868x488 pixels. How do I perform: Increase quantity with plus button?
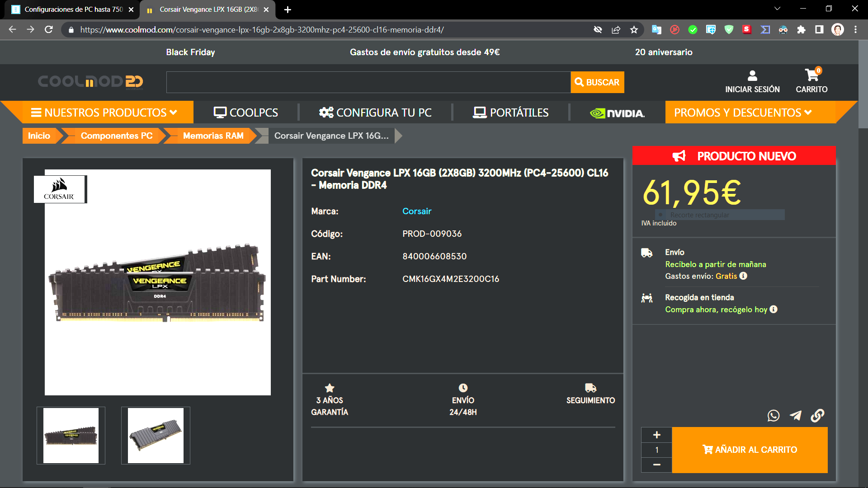[x=656, y=435]
